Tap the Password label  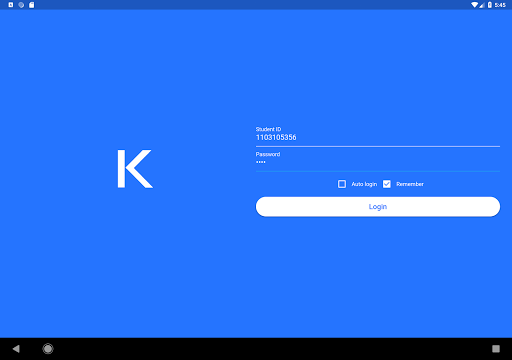click(x=268, y=154)
